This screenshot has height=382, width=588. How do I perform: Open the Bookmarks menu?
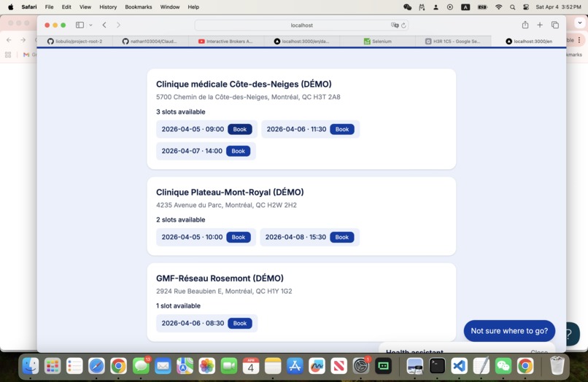(139, 7)
